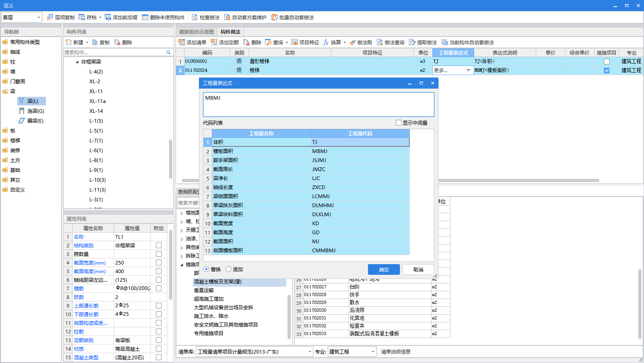Open the 更多... expression dropdown

[x=468, y=71]
